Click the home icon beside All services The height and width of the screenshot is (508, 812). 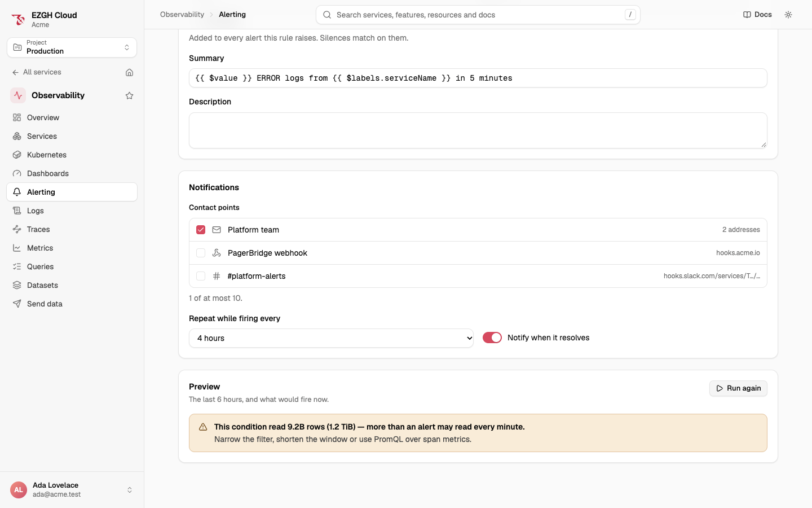(x=129, y=72)
